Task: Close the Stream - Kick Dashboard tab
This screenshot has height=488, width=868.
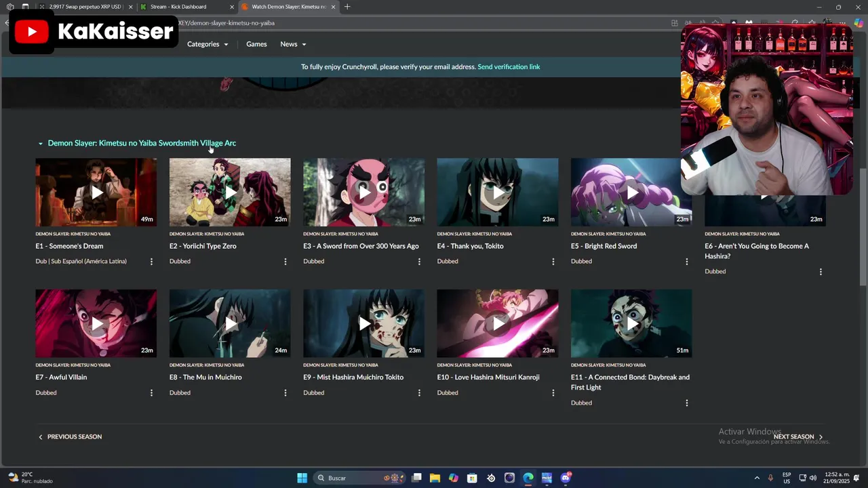Action: [x=232, y=7]
